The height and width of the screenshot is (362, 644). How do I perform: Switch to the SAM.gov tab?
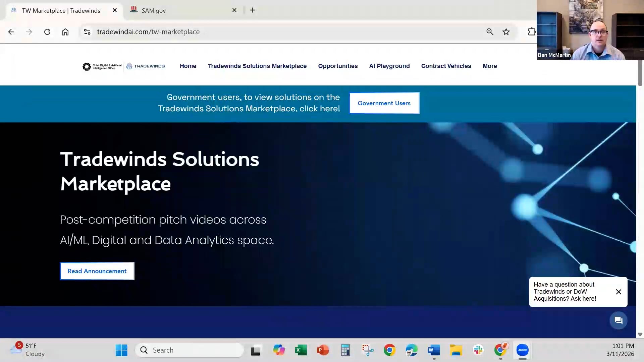pyautogui.click(x=183, y=10)
